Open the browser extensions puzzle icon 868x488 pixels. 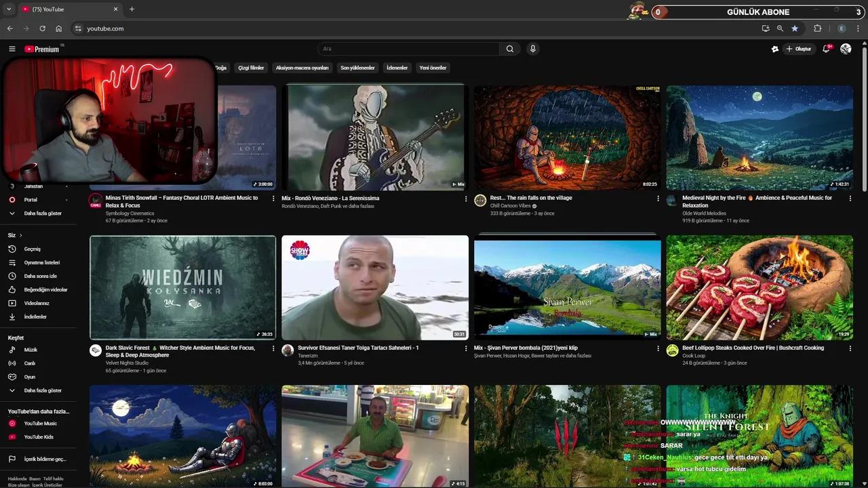817,28
